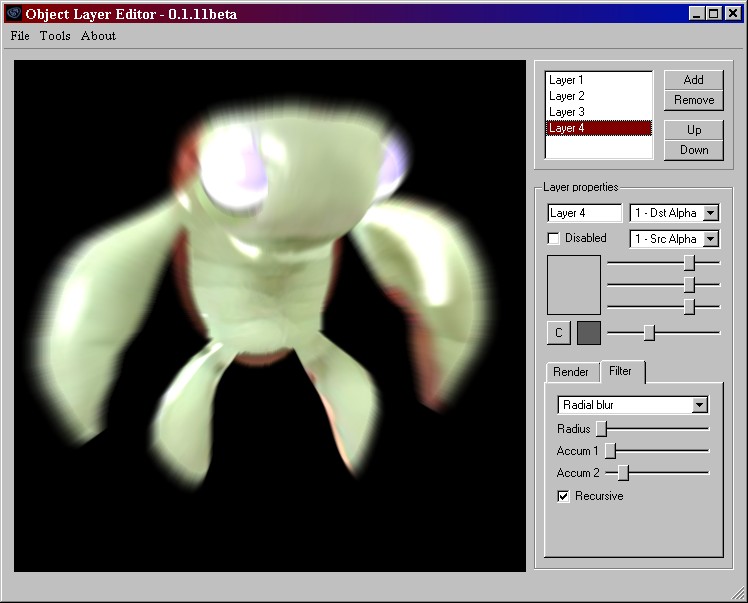
Task: Click the Remove layer button
Action: [693, 100]
